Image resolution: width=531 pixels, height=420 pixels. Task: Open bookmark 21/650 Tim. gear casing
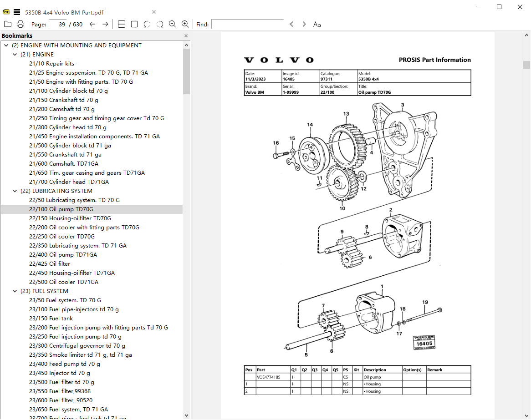87,173
